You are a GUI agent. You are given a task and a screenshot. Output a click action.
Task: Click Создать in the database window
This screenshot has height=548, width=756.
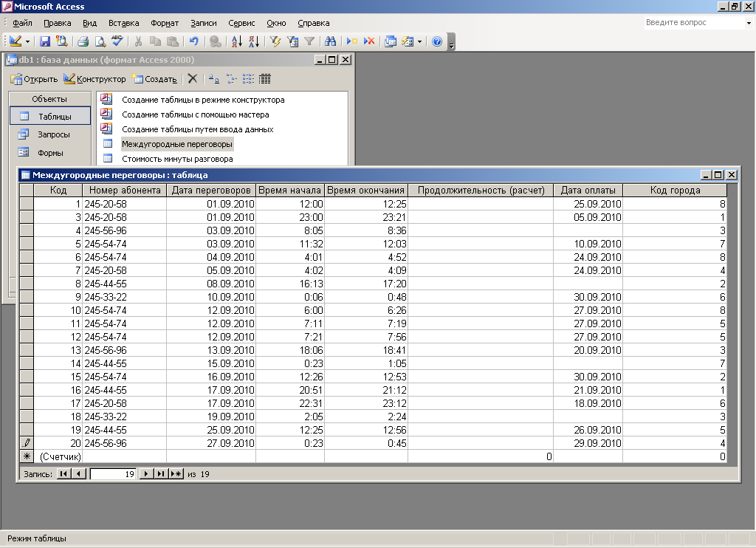click(154, 79)
